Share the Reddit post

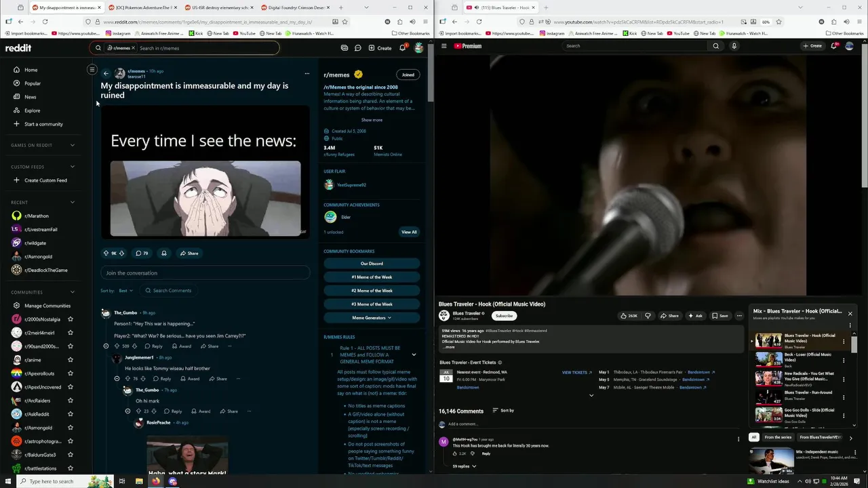pyautogui.click(x=189, y=253)
